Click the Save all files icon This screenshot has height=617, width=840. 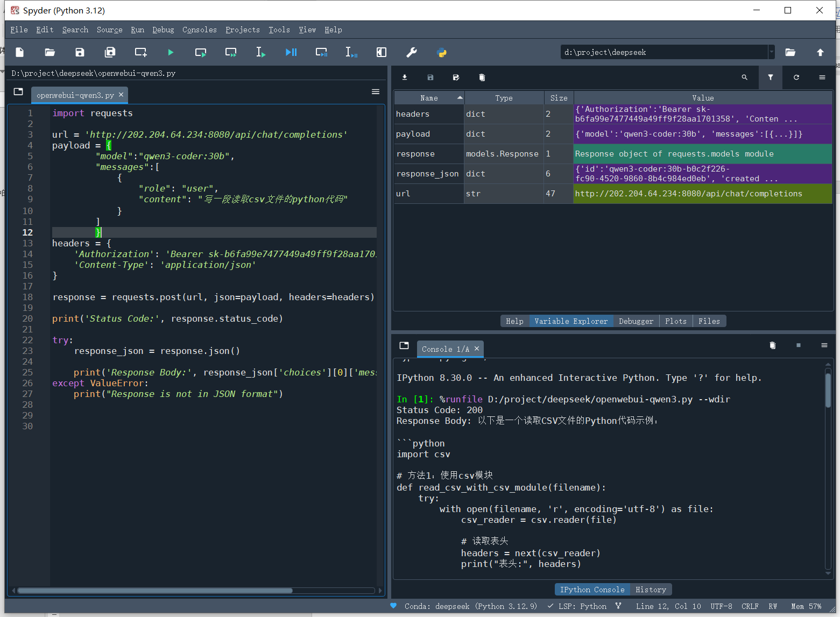tap(110, 52)
